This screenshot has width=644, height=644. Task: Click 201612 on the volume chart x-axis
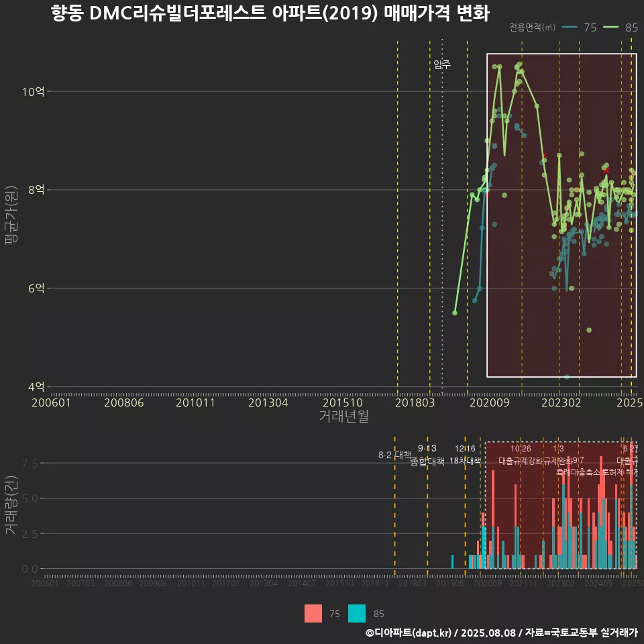[374, 583]
